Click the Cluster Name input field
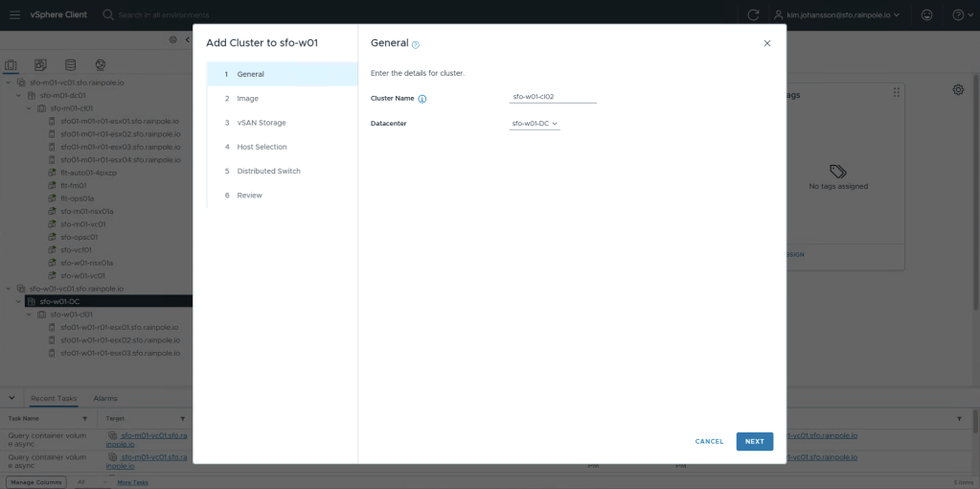The image size is (980, 489). click(x=553, y=97)
